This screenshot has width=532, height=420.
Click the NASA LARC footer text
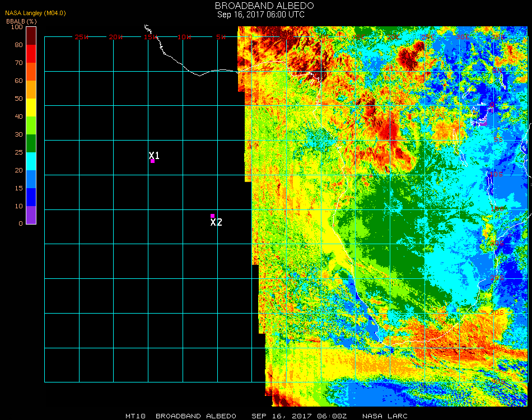coord(384,416)
